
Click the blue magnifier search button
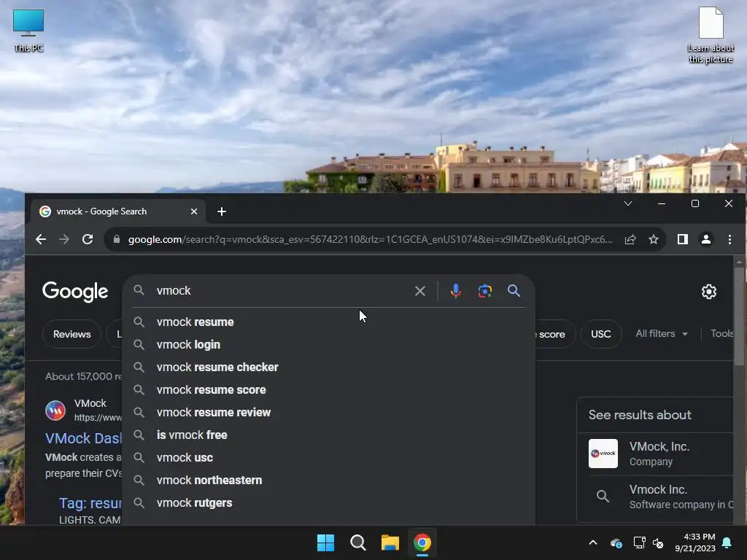[514, 290]
